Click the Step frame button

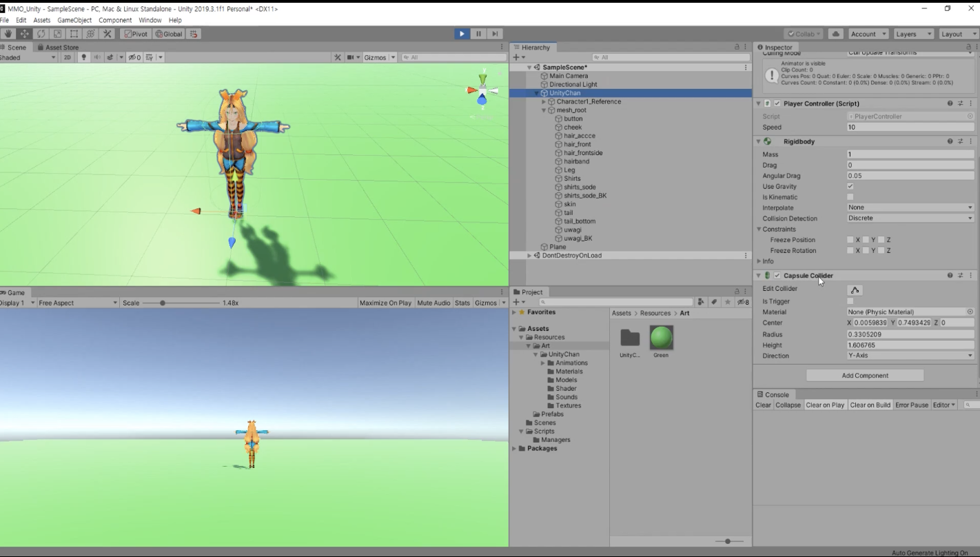point(495,34)
